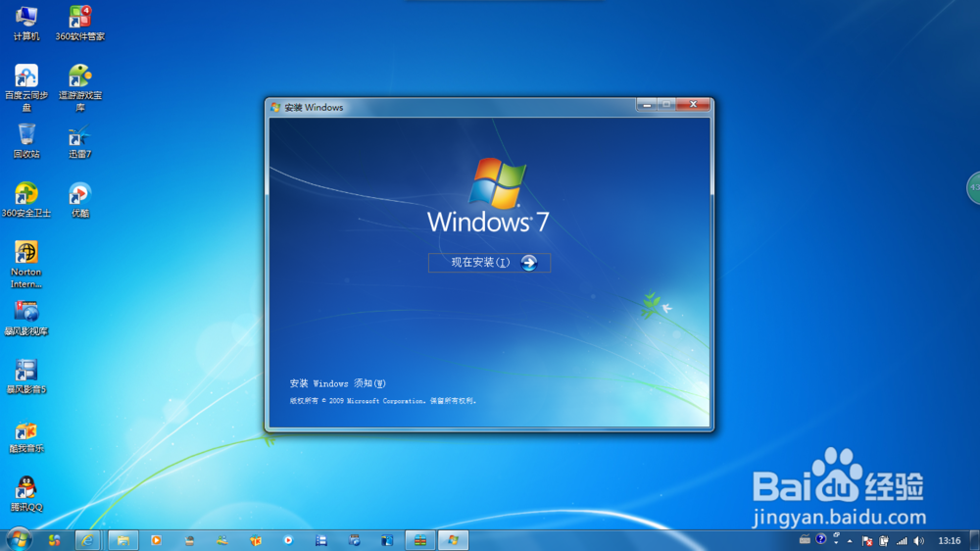Select the 腾讯QQ desktop icon
This screenshot has height=551, width=980.
pos(26,495)
